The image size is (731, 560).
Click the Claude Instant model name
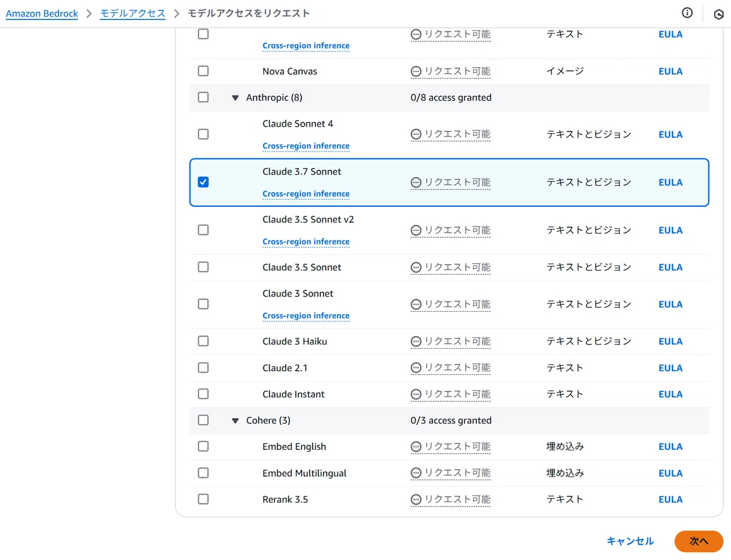pyautogui.click(x=294, y=394)
